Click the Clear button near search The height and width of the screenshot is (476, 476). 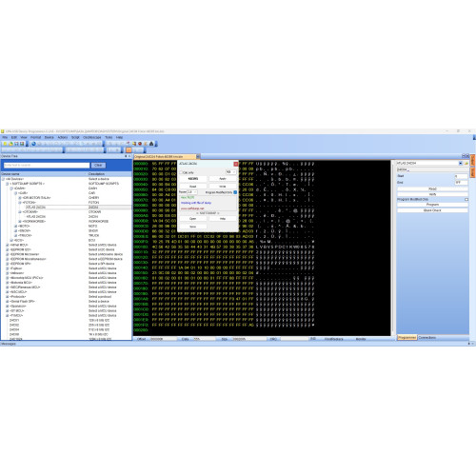(98, 165)
